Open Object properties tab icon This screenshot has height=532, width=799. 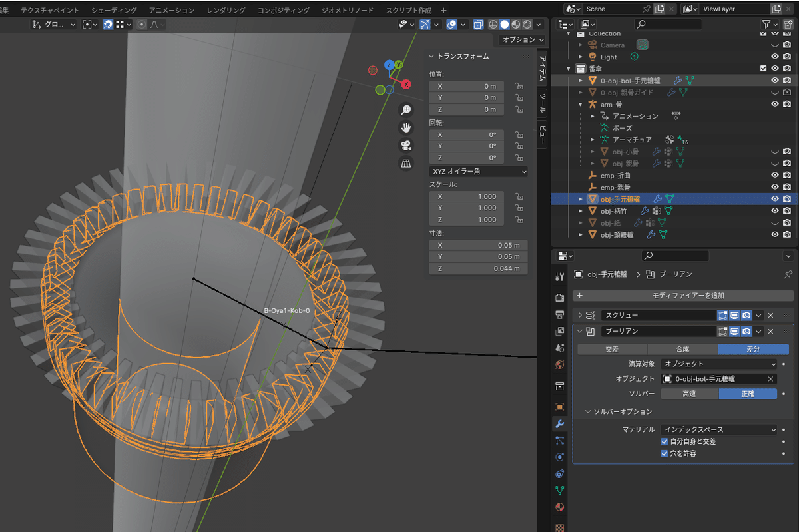coord(560,407)
